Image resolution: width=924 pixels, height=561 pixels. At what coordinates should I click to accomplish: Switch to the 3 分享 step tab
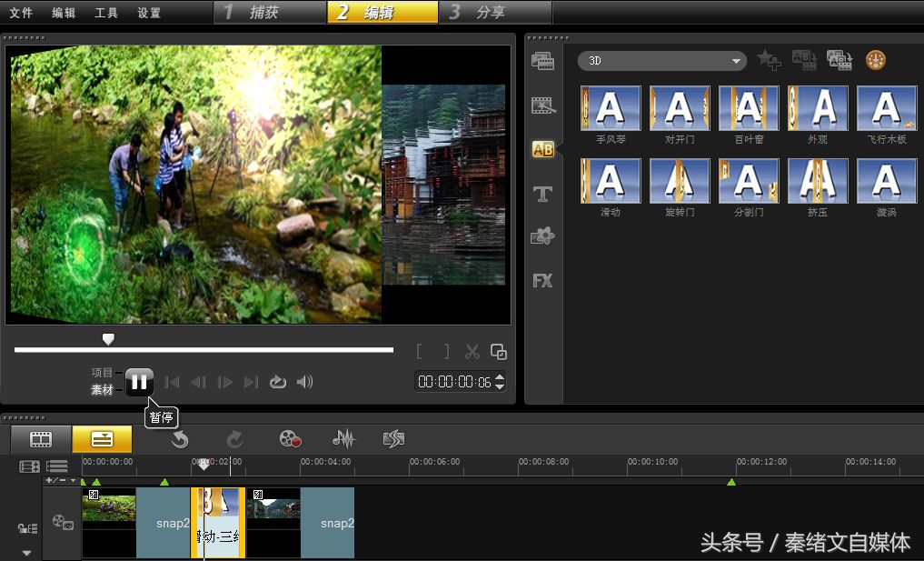click(495, 13)
